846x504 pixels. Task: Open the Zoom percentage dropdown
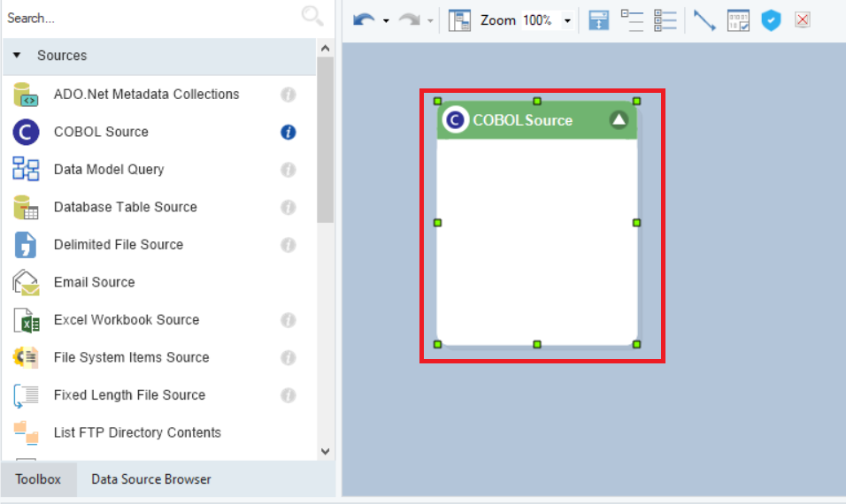(x=567, y=21)
